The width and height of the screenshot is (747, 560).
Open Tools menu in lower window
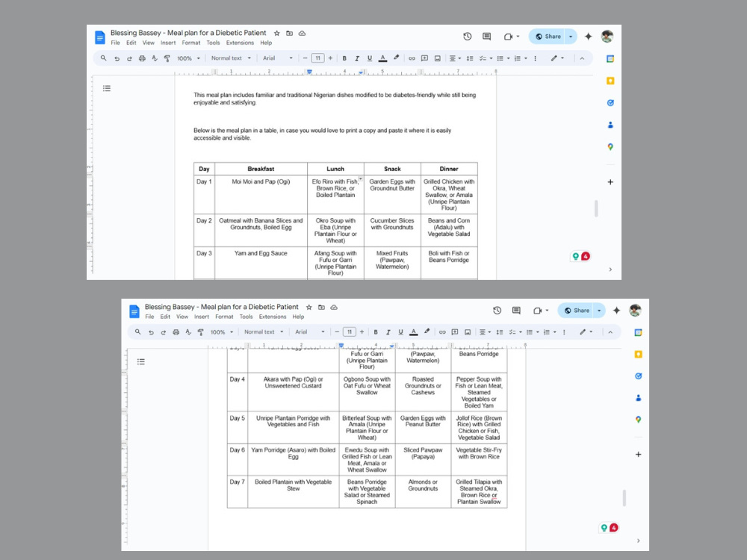246,317
